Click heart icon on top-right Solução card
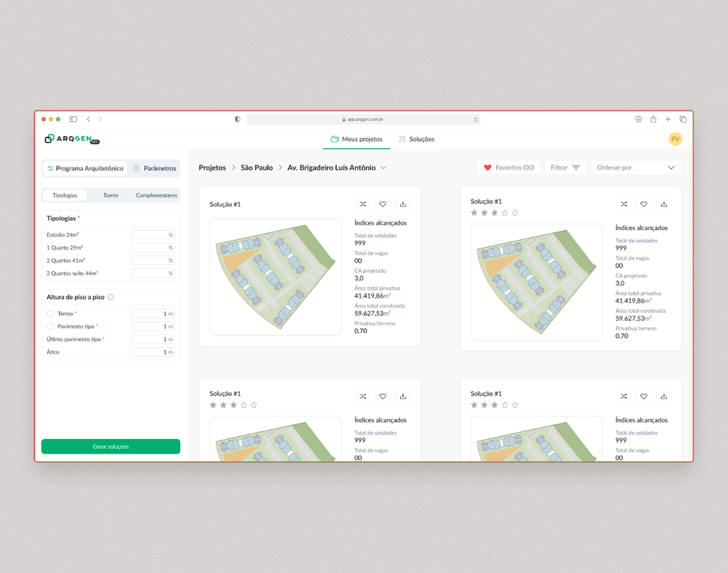728x573 pixels. [x=643, y=204]
